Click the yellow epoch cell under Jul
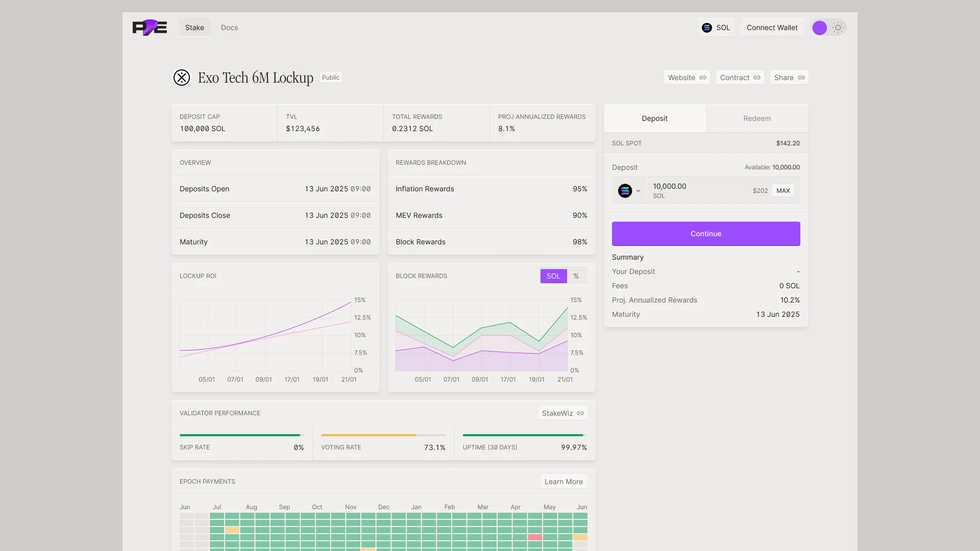980x551 pixels. [x=232, y=530]
